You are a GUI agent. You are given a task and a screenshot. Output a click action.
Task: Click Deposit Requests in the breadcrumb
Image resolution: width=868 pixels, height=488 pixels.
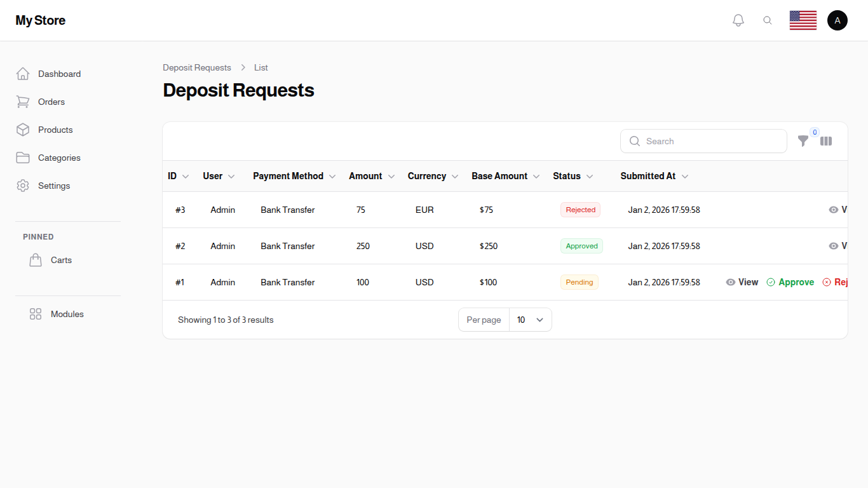click(x=197, y=67)
